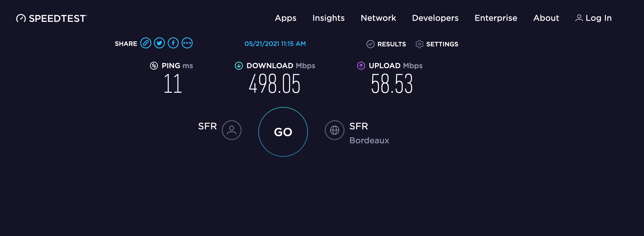Click the test date timestamp link
644x236 pixels.
pos(275,44)
